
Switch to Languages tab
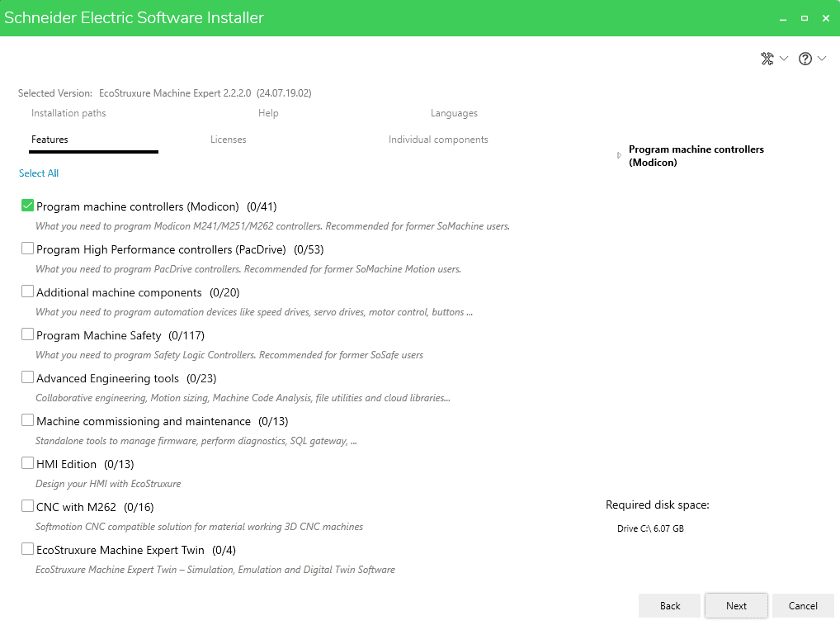tap(454, 113)
